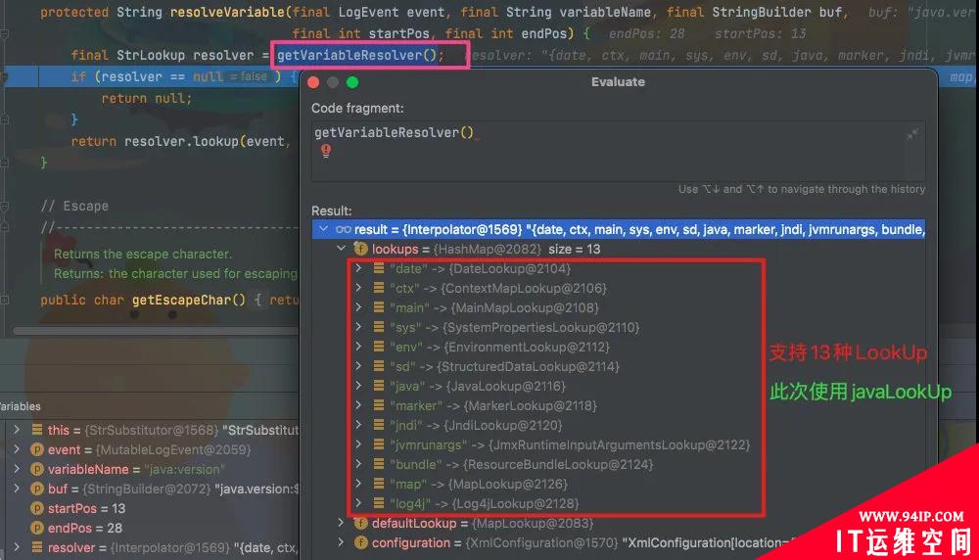
Task: Click the "log4j" entry list icon
Action: (378, 503)
